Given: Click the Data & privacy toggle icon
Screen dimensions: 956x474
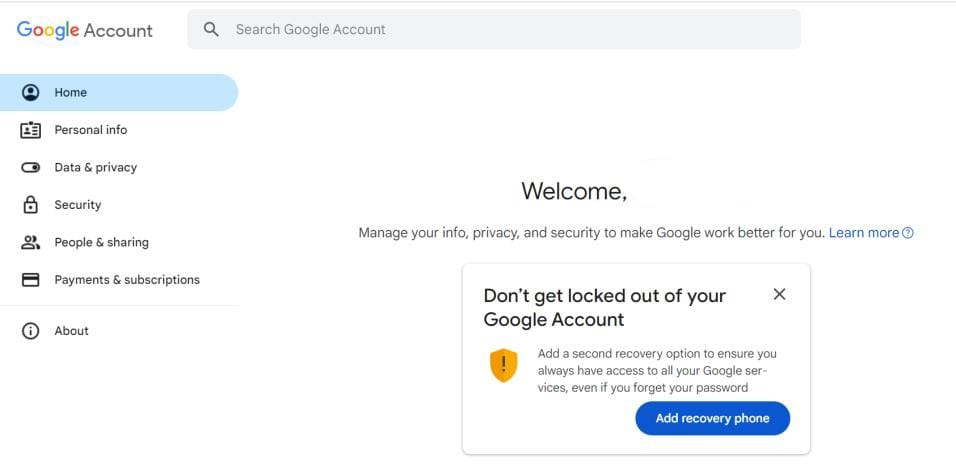Looking at the screenshot, I should [x=30, y=167].
